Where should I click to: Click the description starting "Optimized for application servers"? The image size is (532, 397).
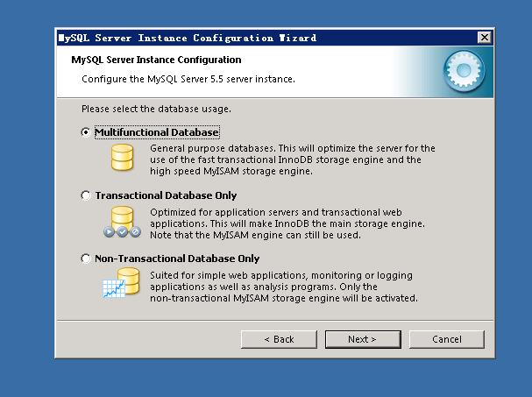pyautogui.click(x=287, y=223)
